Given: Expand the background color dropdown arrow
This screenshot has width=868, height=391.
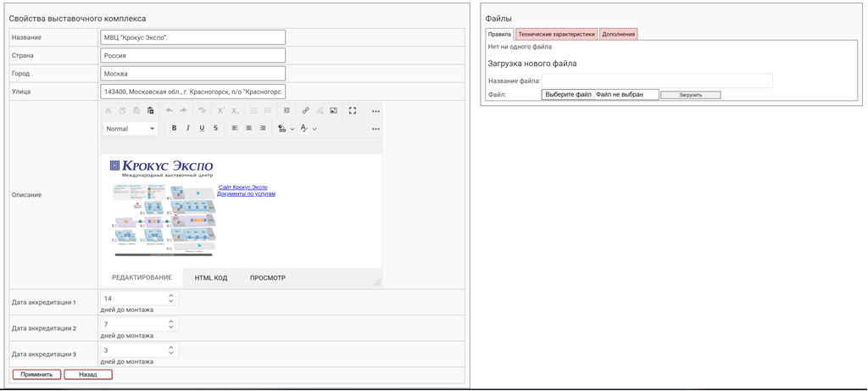Looking at the screenshot, I should [292, 129].
